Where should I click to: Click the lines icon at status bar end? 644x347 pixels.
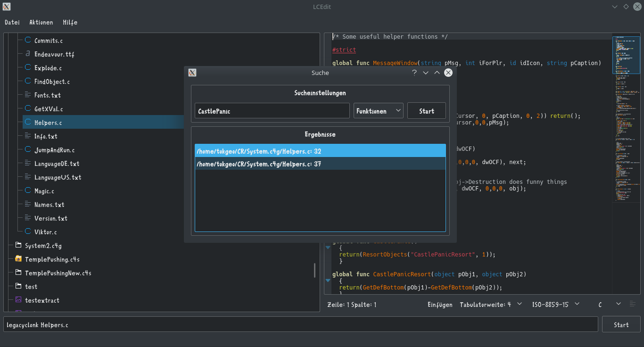[633, 304]
